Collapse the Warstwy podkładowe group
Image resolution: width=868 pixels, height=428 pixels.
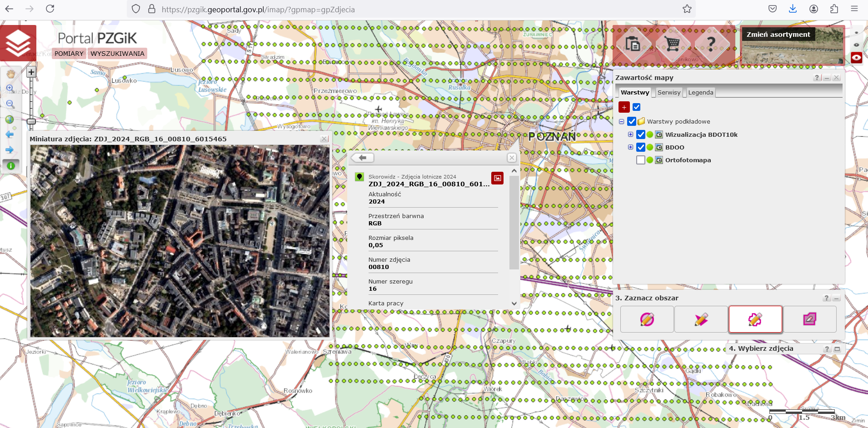click(x=621, y=122)
